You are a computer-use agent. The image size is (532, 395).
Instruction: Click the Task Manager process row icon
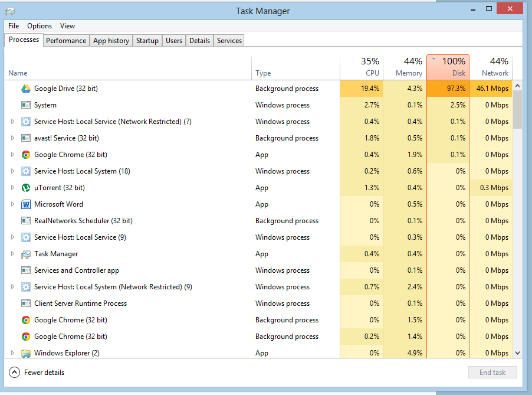click(x=26, y=254)
